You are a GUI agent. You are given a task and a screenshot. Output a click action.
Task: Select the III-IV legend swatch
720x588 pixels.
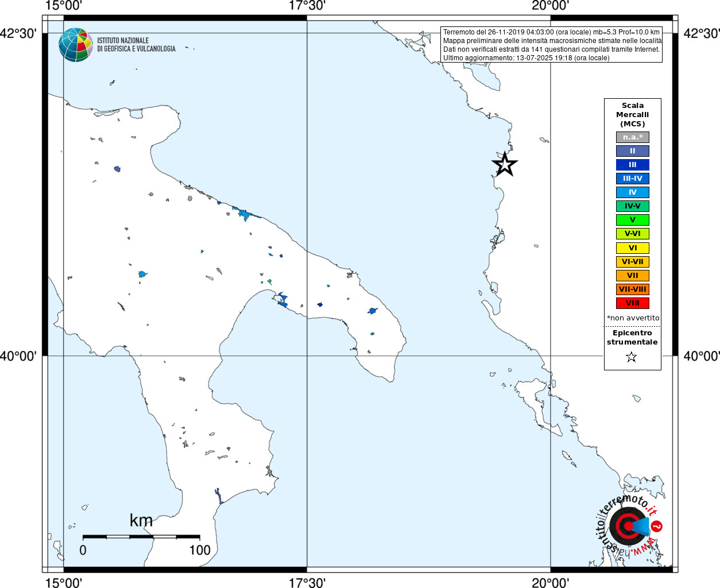(633, 179)
